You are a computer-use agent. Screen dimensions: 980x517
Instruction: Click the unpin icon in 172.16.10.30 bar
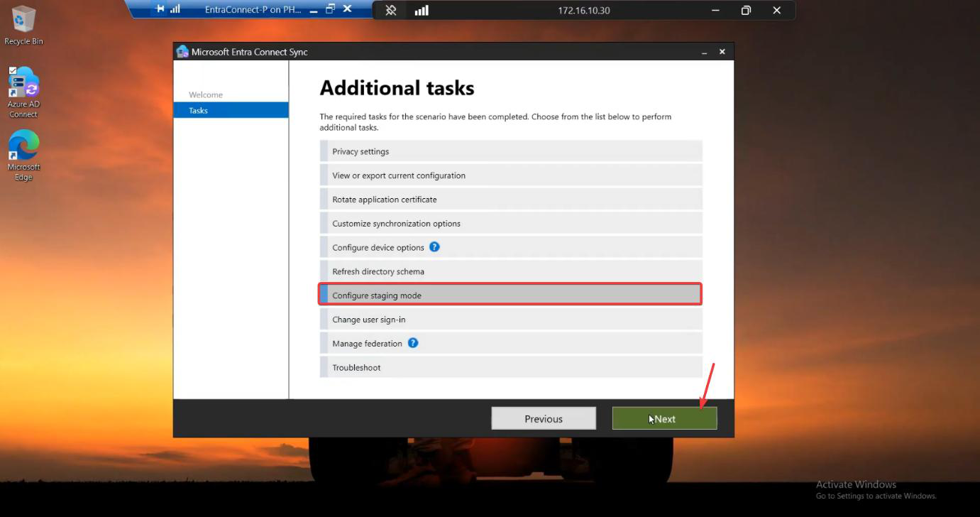(390, 11)
